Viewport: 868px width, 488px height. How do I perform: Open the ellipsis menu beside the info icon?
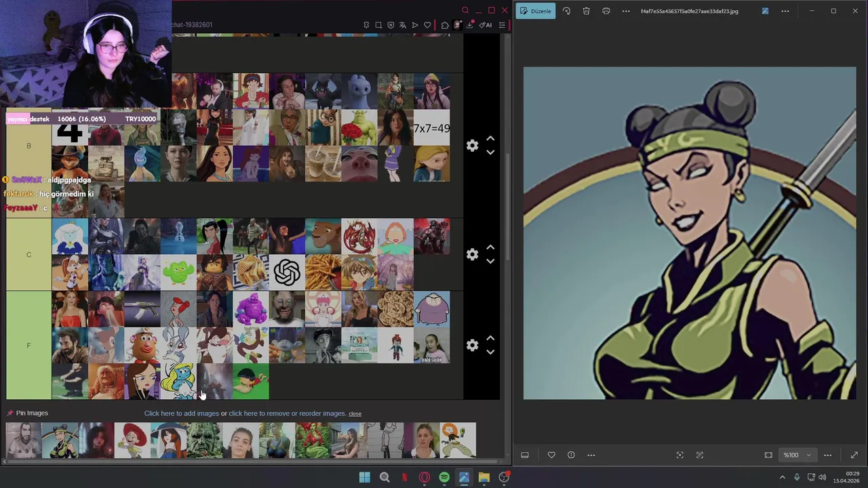click(x=591, y=455)
